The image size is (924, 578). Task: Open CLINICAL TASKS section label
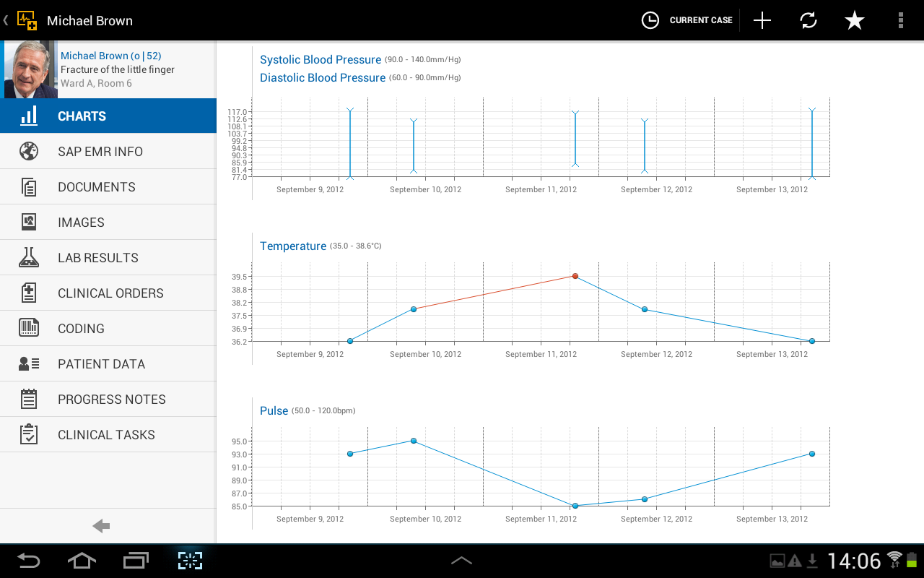coord(106,435)
